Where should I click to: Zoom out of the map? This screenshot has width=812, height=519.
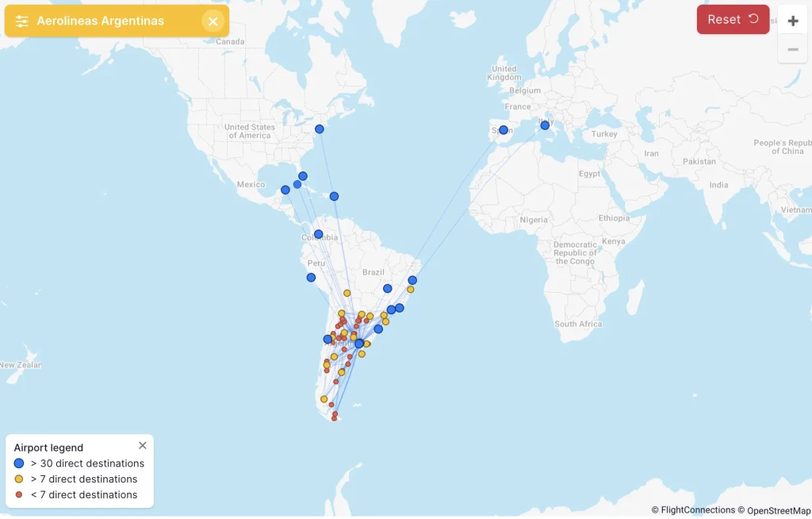tap(792, 49)
